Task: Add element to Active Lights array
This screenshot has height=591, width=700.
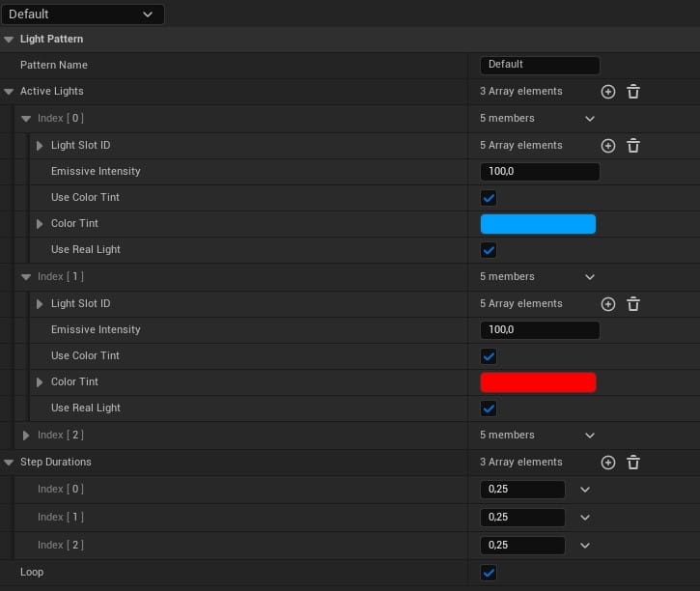Action: coord(608,92)
